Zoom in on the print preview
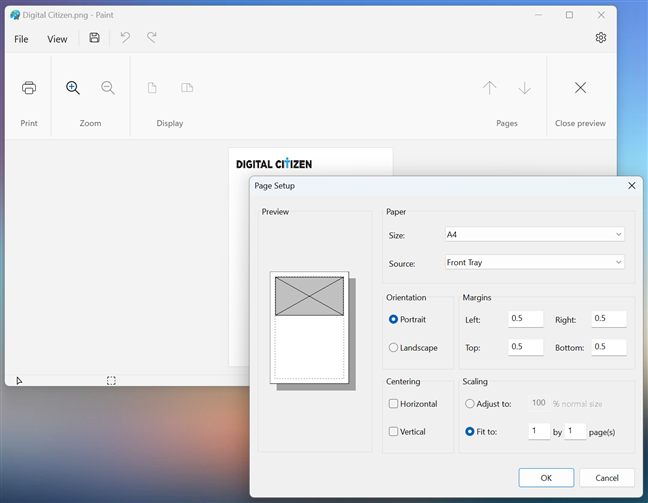 73,88
